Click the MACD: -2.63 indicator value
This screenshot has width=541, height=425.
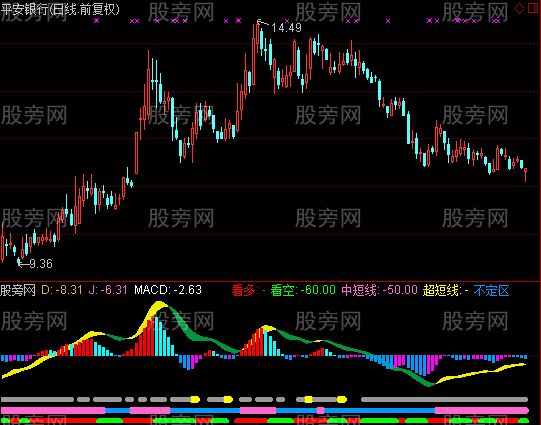coord(168,290)
